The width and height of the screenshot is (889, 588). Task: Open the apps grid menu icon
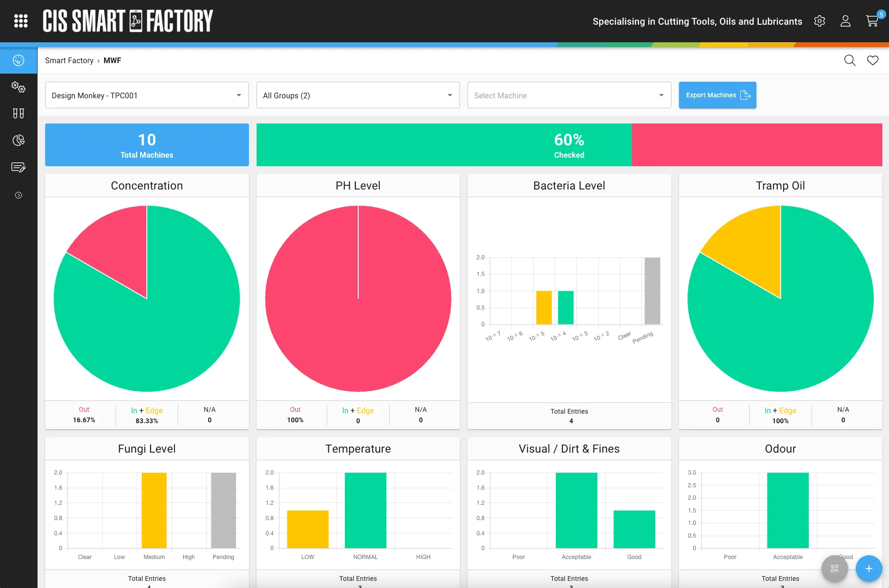21,21
